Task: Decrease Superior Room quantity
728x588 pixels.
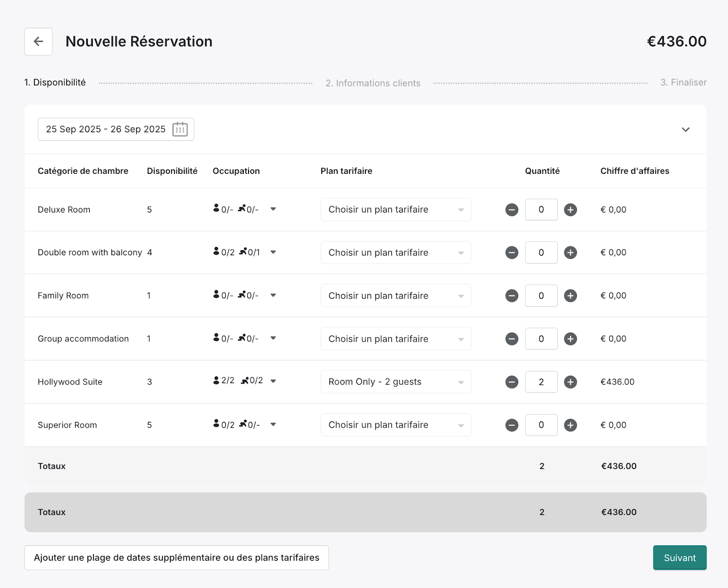Action: [512, 425]
